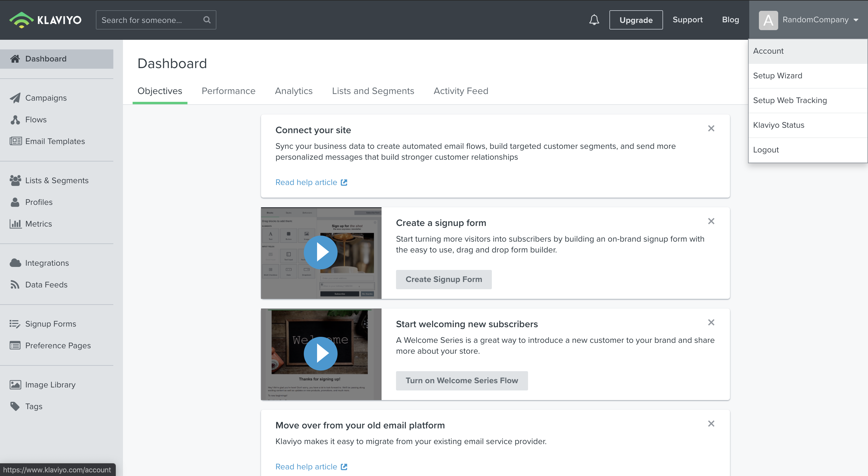Choose Logout in the account menu

(x=766, y=150)
